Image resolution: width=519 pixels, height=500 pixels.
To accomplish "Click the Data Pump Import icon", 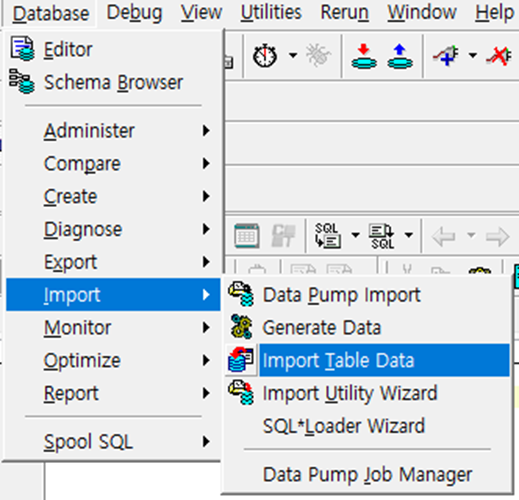I will (x=241, y=294).
